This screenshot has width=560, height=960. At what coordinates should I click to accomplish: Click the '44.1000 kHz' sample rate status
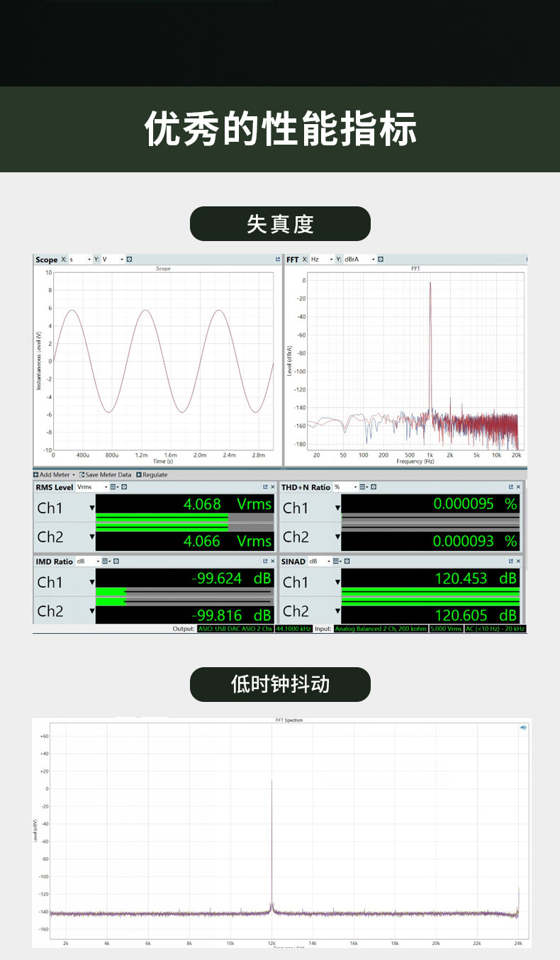[x=292, y=629]
